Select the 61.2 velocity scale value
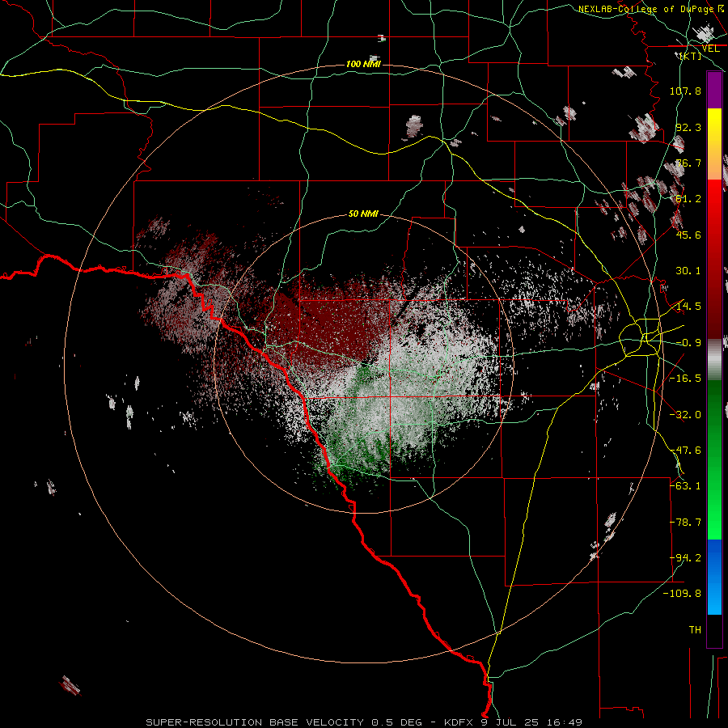 (688, 199)
